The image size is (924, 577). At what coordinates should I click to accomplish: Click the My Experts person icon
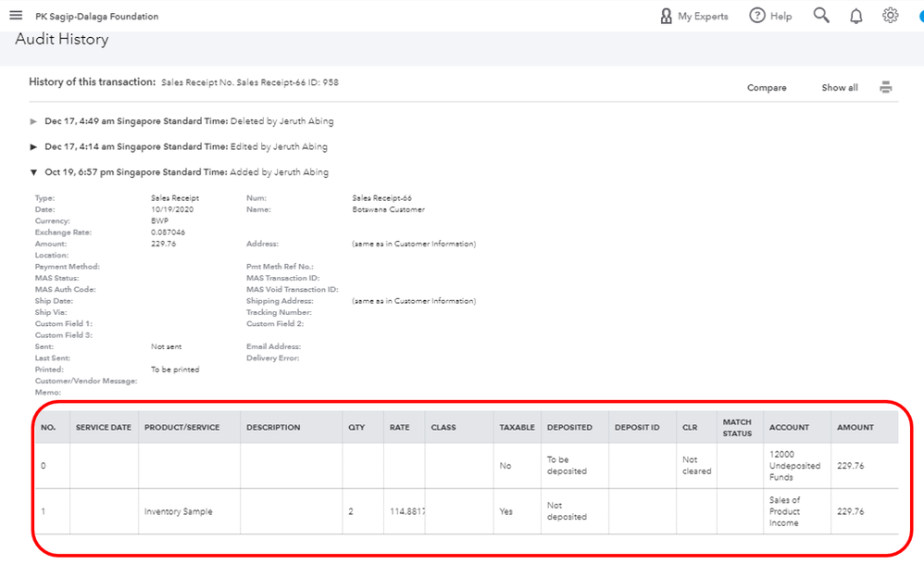pyautogui.click(x=666, y=16)
